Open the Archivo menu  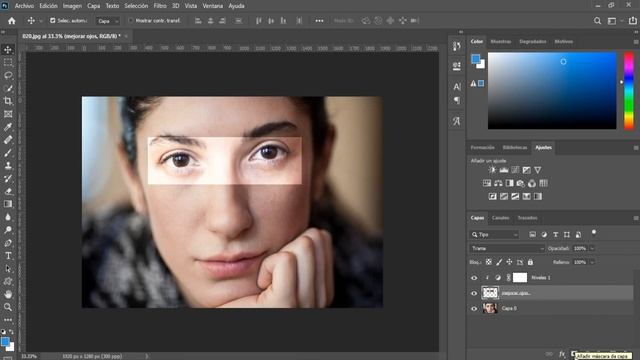[x=24, y=6]
